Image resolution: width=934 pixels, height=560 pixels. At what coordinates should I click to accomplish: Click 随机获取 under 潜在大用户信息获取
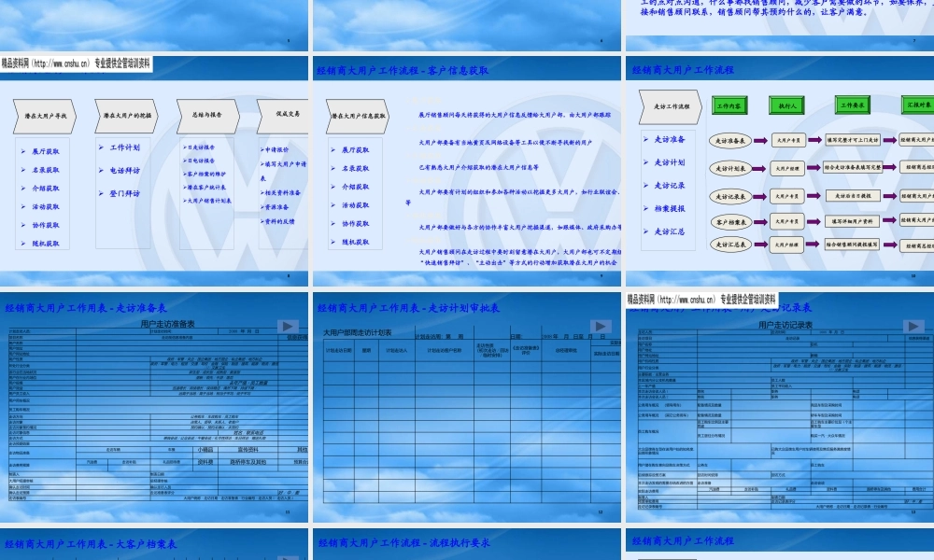(x=355, y=243)
